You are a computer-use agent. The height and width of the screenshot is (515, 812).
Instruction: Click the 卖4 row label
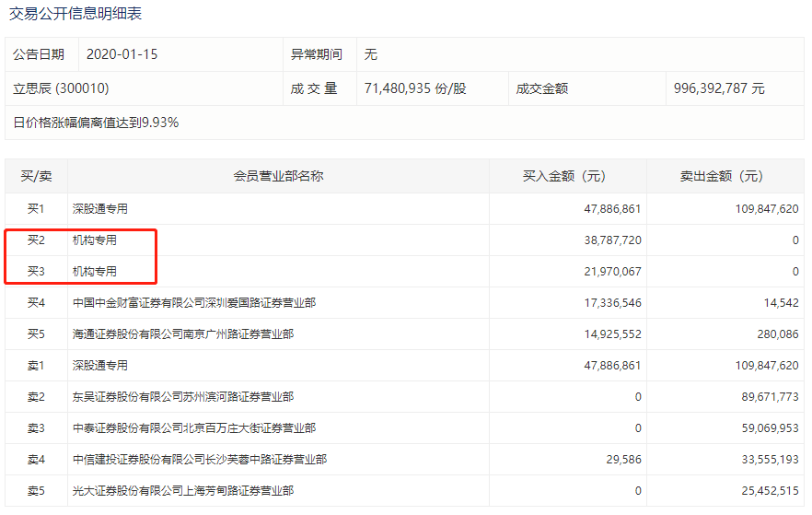36,460
